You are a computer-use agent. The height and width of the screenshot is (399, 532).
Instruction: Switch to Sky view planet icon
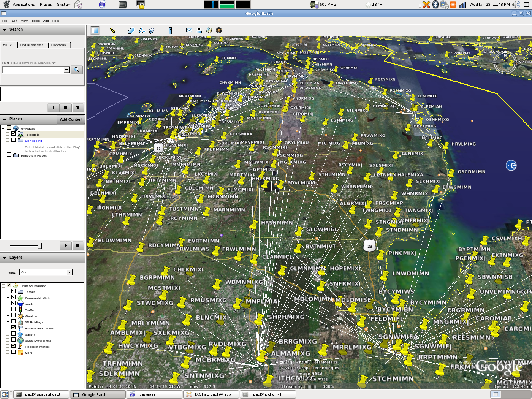[x=219, y=30]
